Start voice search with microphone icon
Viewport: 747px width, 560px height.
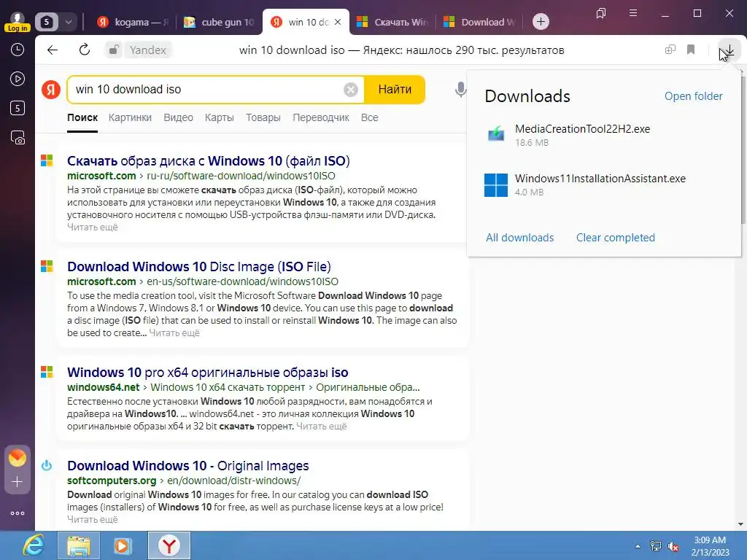(460, 90)
